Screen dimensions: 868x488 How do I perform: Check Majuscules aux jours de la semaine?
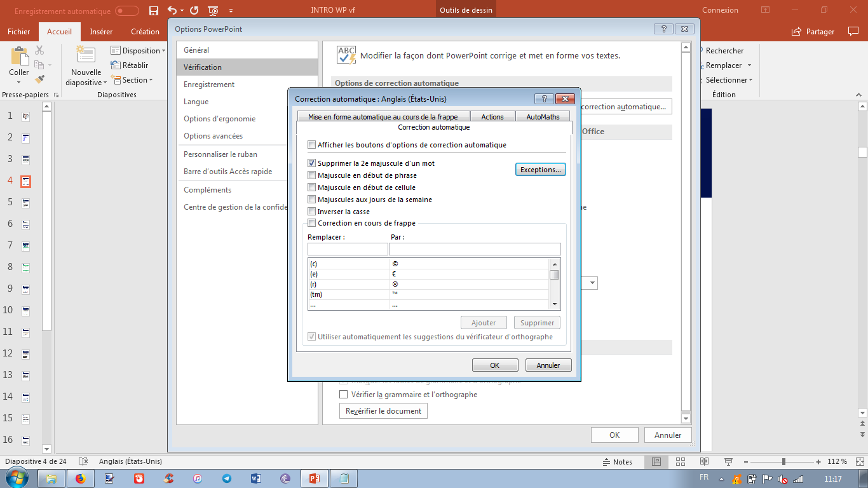(311, 200)
